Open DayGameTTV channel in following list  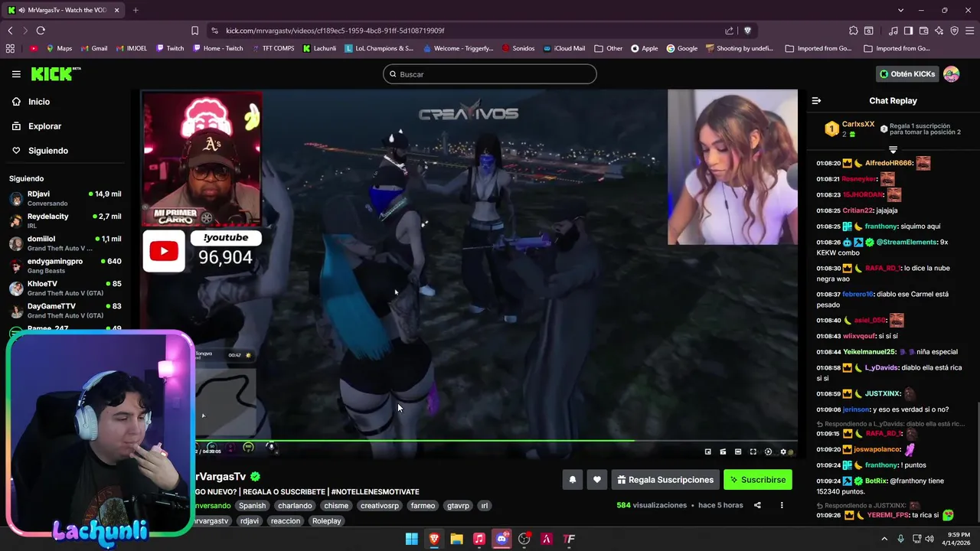click(x=65, y=310)
